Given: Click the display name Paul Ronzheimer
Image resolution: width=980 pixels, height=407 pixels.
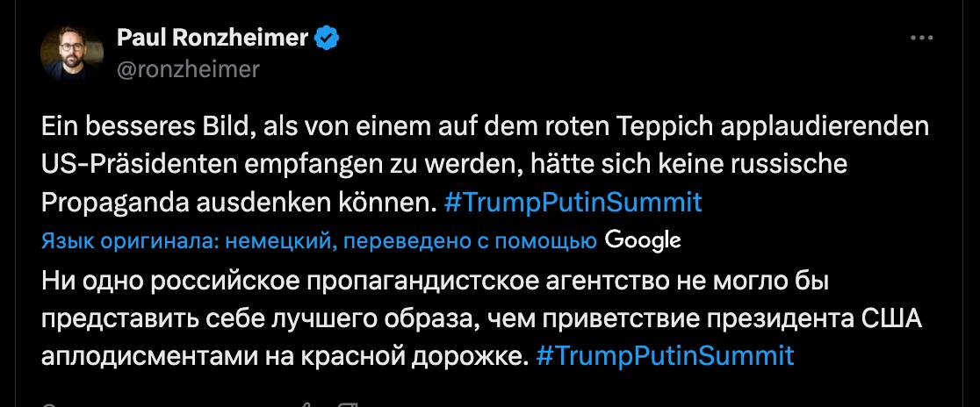Looking at the screenshot, I should click(x=212, y=39).
